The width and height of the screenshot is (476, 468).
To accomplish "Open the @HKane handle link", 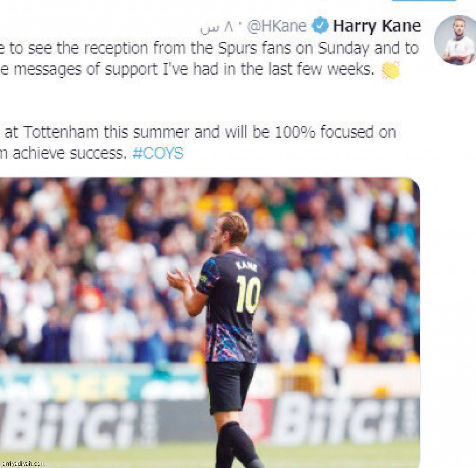I will [277, 26].
